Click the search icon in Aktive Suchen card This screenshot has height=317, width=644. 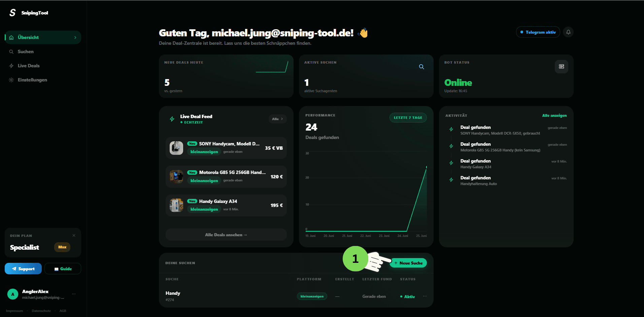pos(421,67)
